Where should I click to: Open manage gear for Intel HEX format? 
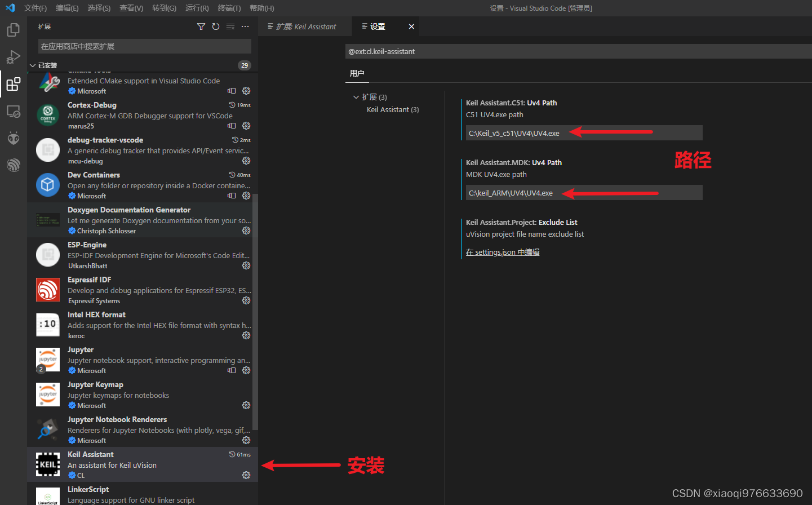tap(246, 335)
